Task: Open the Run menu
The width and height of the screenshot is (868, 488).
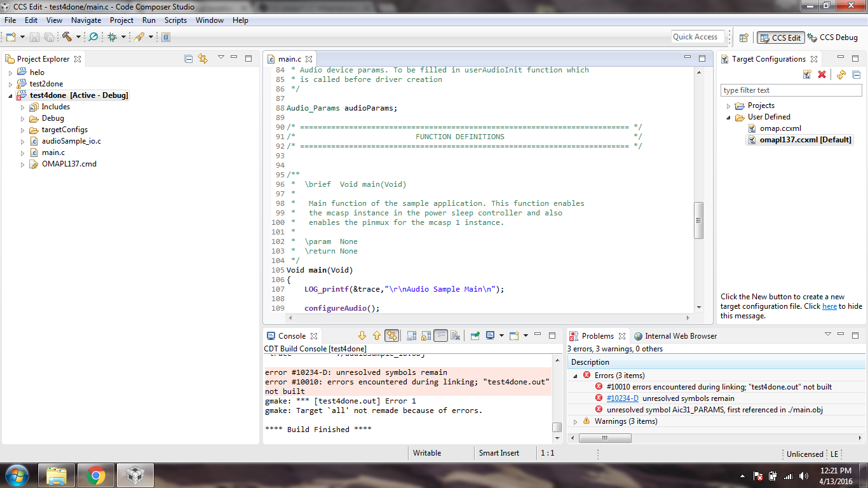Action: pos(149,20)
